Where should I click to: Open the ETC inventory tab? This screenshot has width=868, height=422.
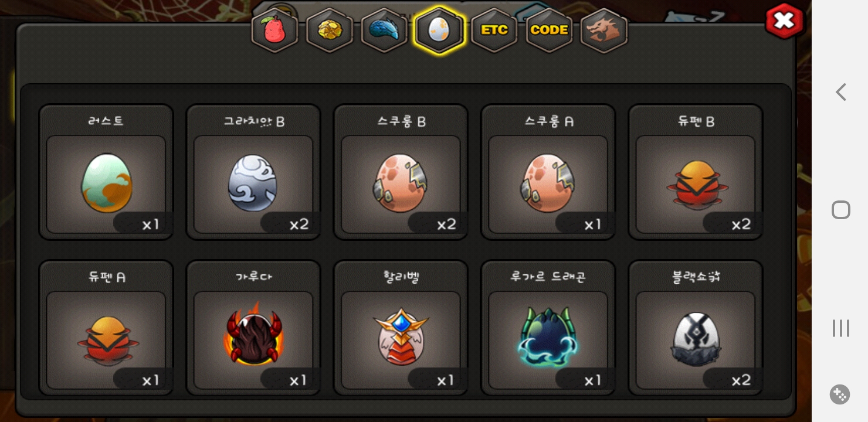[494, 30]
